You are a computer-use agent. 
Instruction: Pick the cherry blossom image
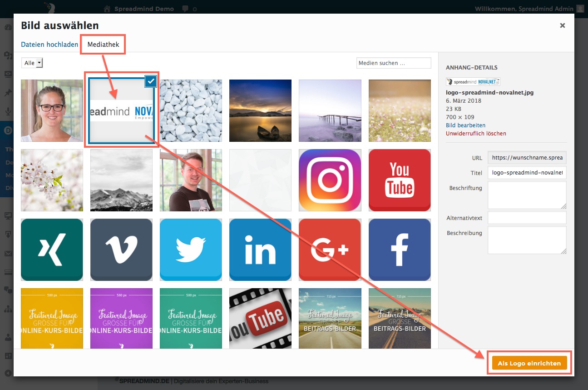(52, 180)
